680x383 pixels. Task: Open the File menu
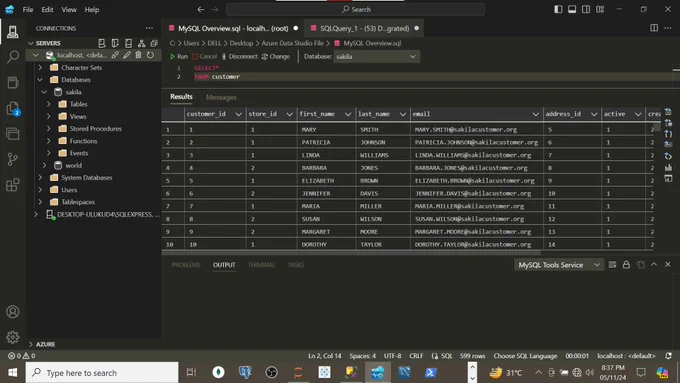(28, 10)
